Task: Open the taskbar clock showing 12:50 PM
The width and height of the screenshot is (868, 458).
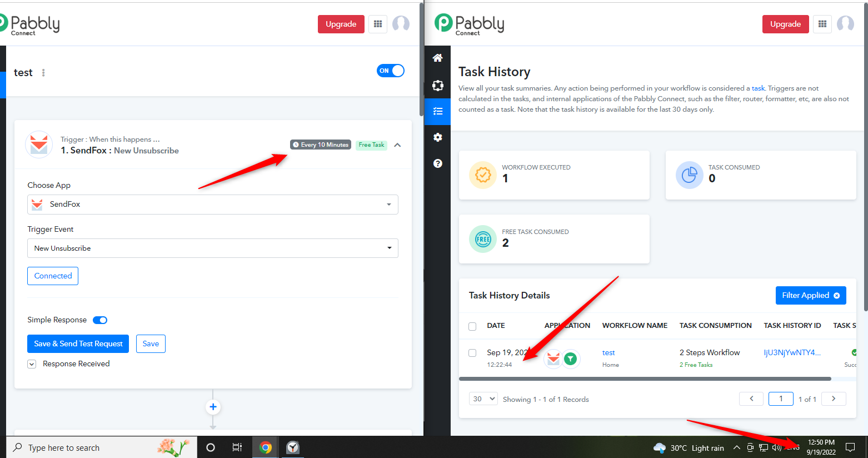Action: [x=821, y=447]
